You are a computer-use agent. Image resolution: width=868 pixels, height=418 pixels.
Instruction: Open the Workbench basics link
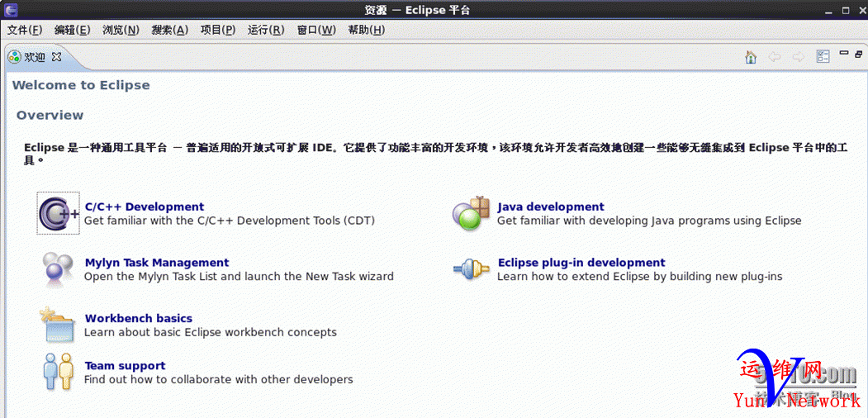tap(139, 318)
